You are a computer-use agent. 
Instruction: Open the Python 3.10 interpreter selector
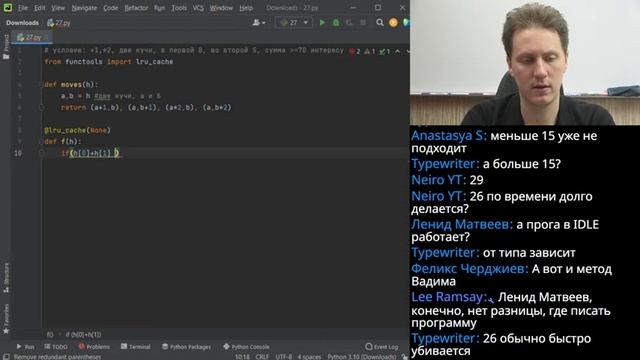click(362, 357)
